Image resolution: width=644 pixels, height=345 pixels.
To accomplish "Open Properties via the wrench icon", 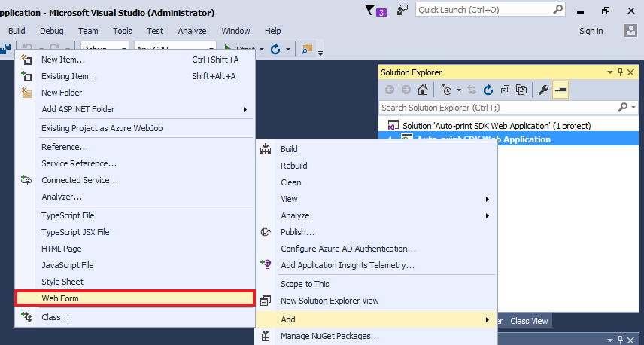I will (x=544, y=90).
